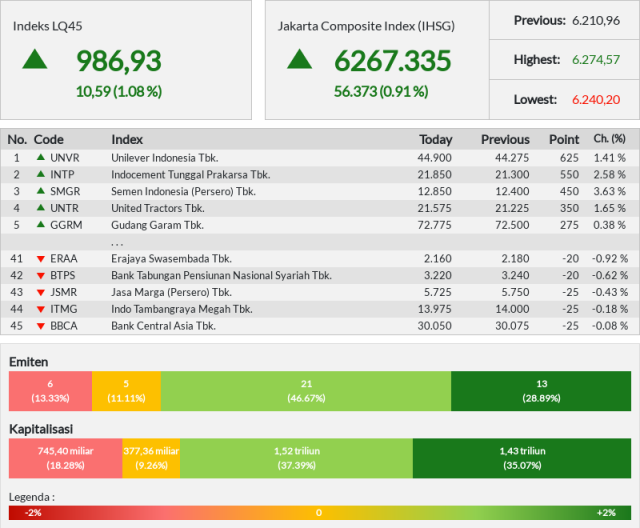Click the Kapitalisasi segment 1,52 triliun
The image size is (640, 528).
(296, 458)
